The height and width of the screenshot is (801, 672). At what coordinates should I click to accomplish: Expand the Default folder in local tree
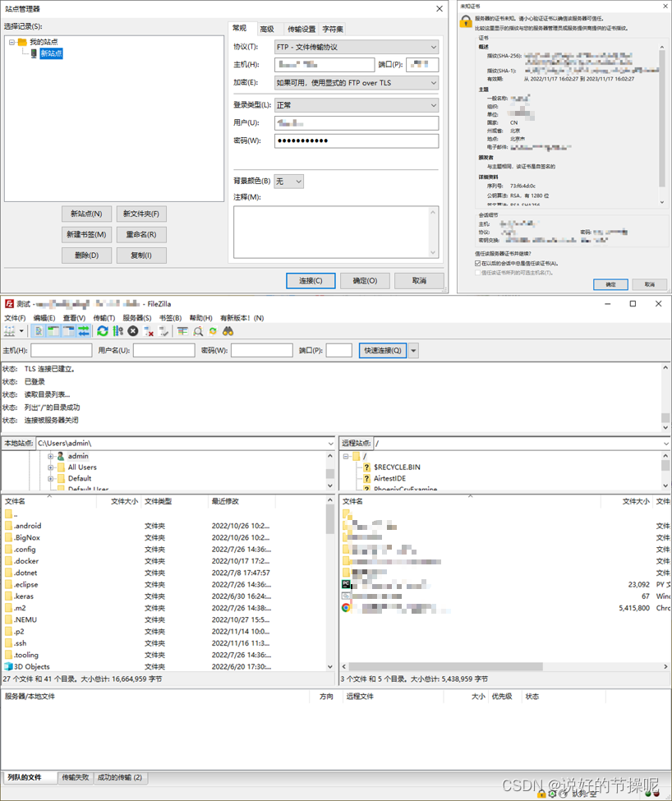coord(51,479)
